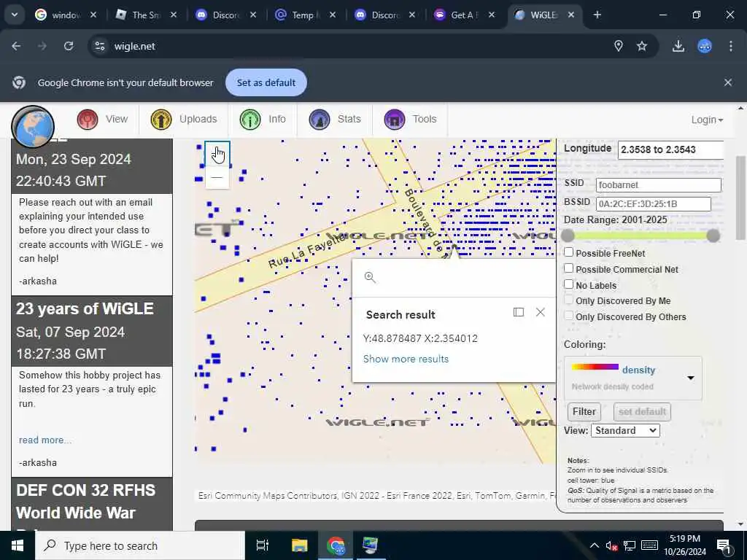Open the View Standard dropdown
Image resolution: width=747 pixels, height=560 pixels.
pos(625,430)
